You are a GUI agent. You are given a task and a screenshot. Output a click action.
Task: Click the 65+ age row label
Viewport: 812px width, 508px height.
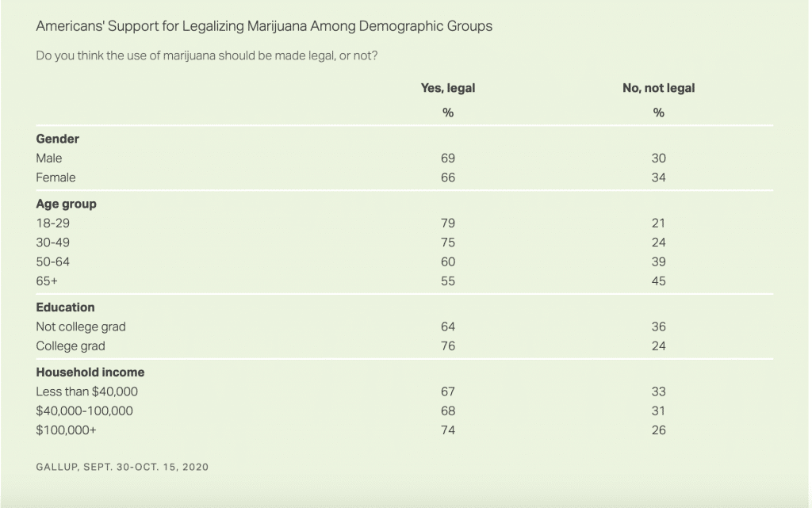click(x=47, y=281)
